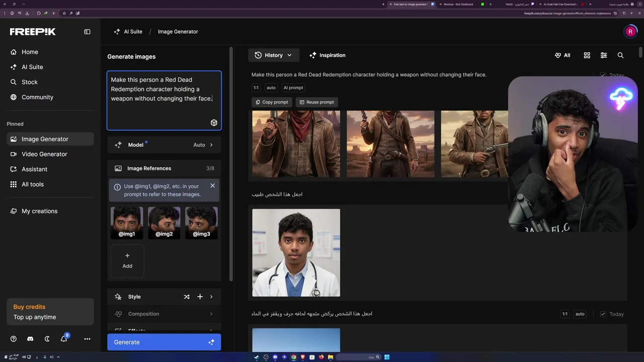Click Image Generator breadcrumb
The image size is (644, 362).
click(178, 32)
